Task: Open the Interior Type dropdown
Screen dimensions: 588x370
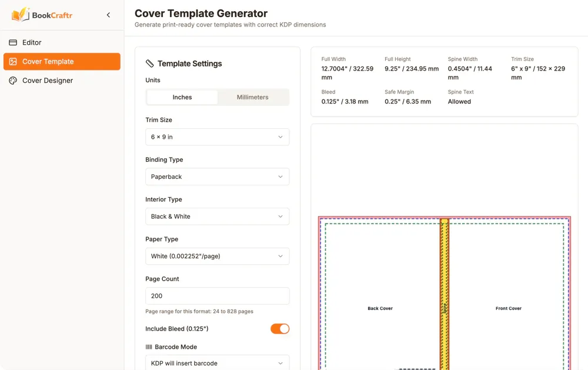Action: 218,216
